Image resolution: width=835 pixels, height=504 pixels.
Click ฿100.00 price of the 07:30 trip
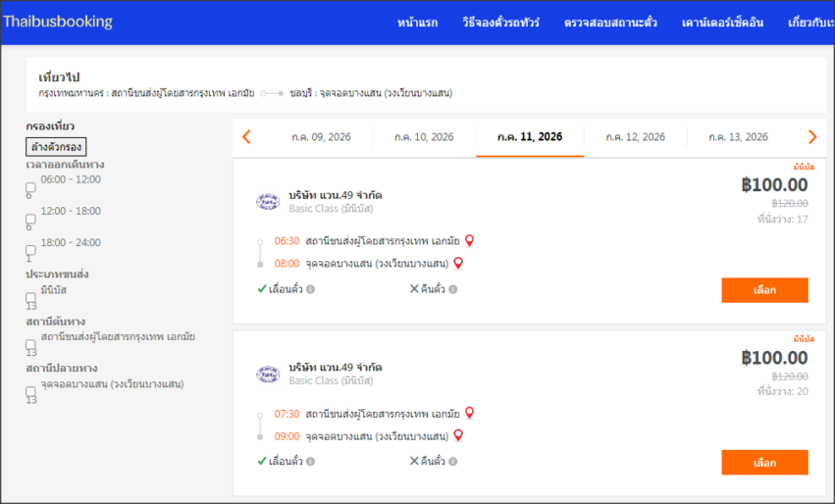coord(775,358)
